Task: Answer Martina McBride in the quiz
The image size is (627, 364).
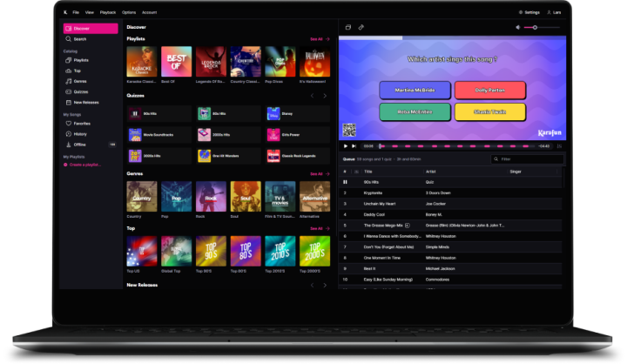Action: (x=415, y=90)
